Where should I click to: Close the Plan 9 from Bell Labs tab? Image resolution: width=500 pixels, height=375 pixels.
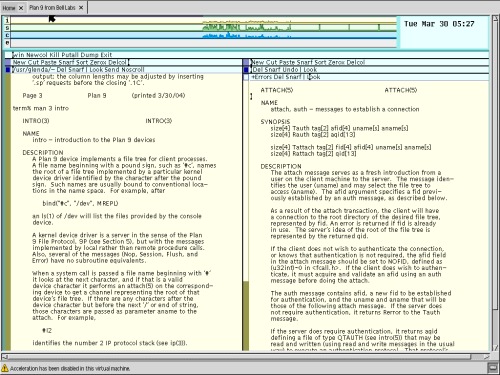[x=81, y=8]
